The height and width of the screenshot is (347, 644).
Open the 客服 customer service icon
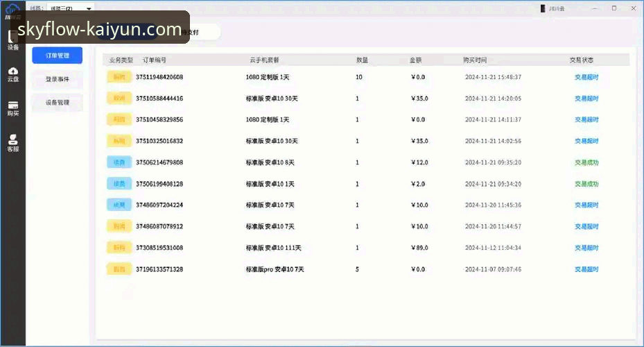(13, 143)
